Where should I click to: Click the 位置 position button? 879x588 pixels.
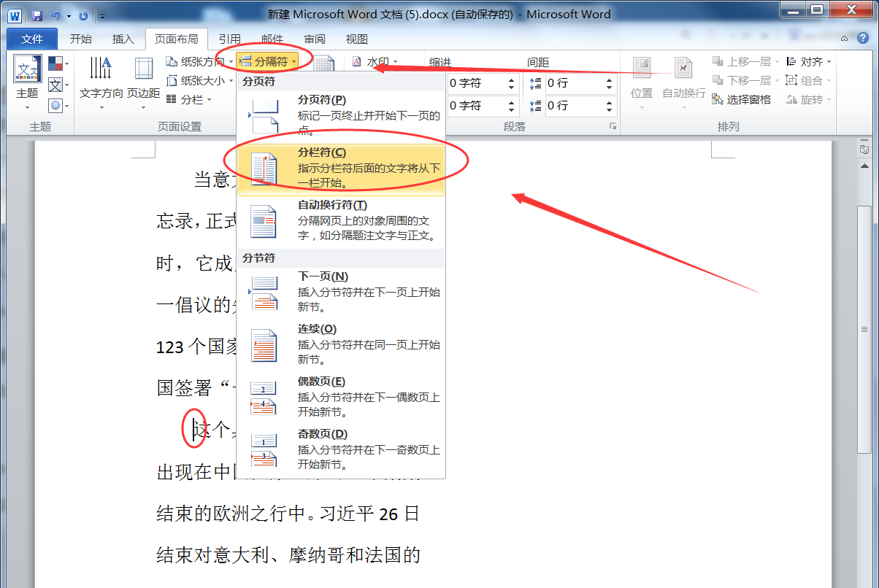click(642, 83)
